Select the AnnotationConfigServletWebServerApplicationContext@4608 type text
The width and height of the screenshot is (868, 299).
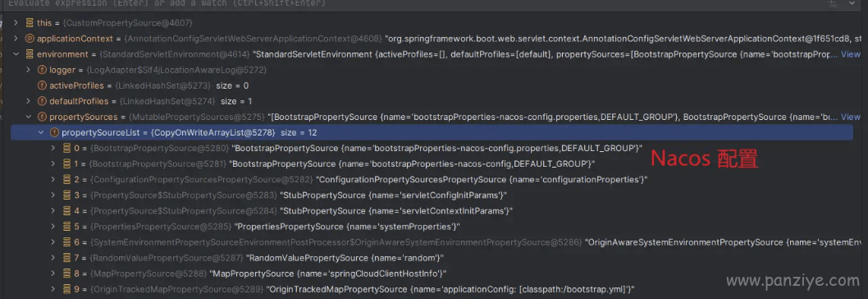click(253, 39)
